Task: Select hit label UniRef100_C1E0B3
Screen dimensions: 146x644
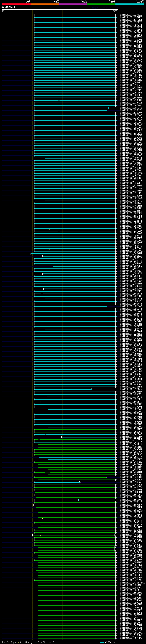Action: tap(131, 497)
